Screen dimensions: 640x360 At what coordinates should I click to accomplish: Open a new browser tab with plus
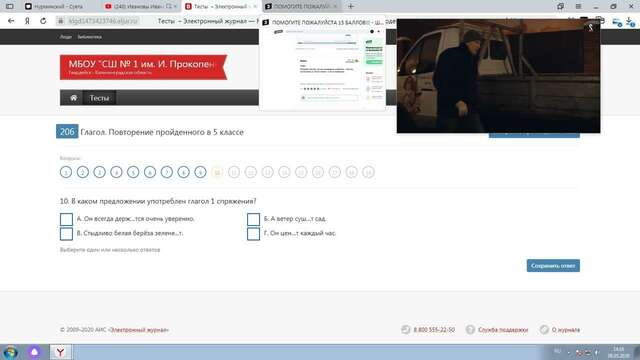tap(351, 6)
